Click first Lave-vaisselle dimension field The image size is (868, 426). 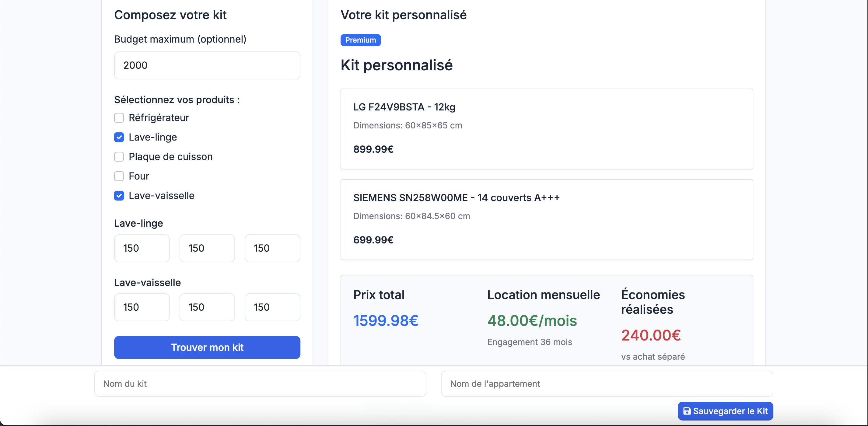(x=142, y=307)
